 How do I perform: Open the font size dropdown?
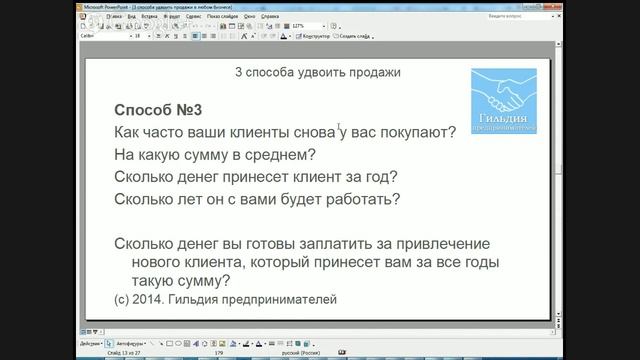pos(149,36)
